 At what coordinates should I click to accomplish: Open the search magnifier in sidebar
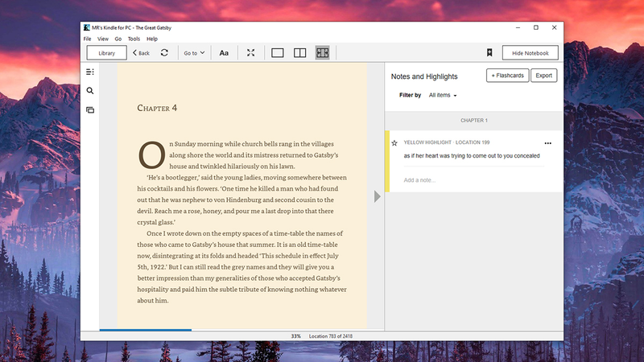coord(90,91)
